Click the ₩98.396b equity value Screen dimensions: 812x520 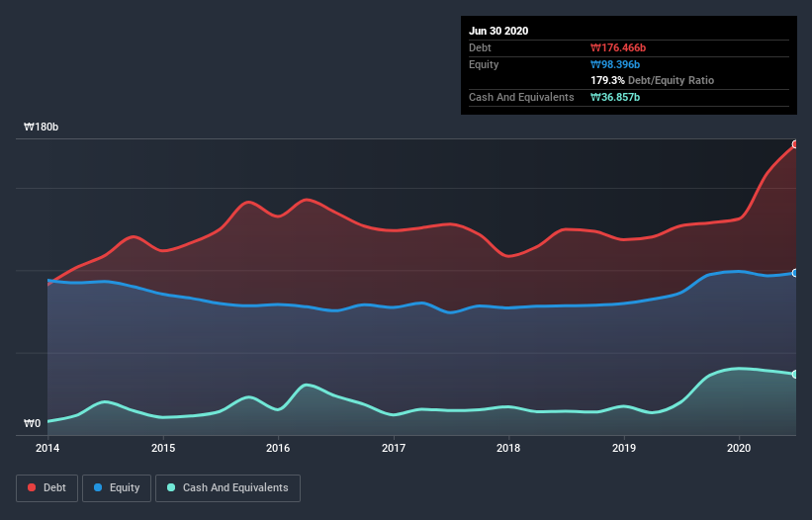pos(615,64)
